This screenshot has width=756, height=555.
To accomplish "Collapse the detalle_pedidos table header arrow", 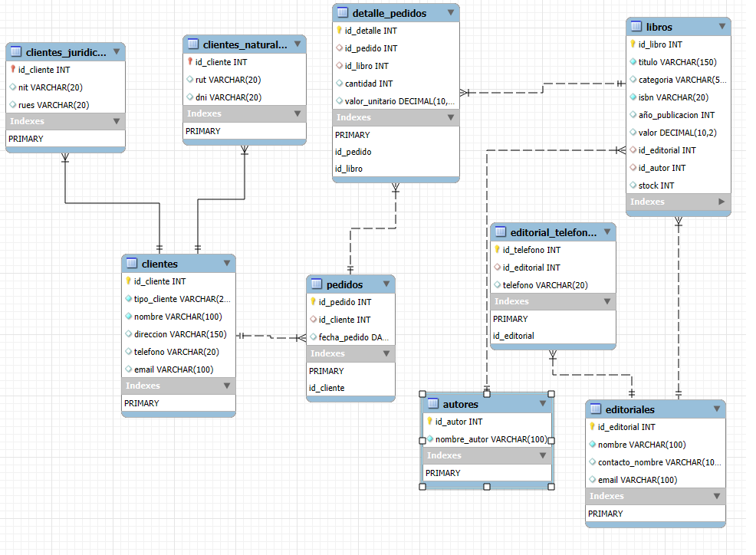I will 451,12.
